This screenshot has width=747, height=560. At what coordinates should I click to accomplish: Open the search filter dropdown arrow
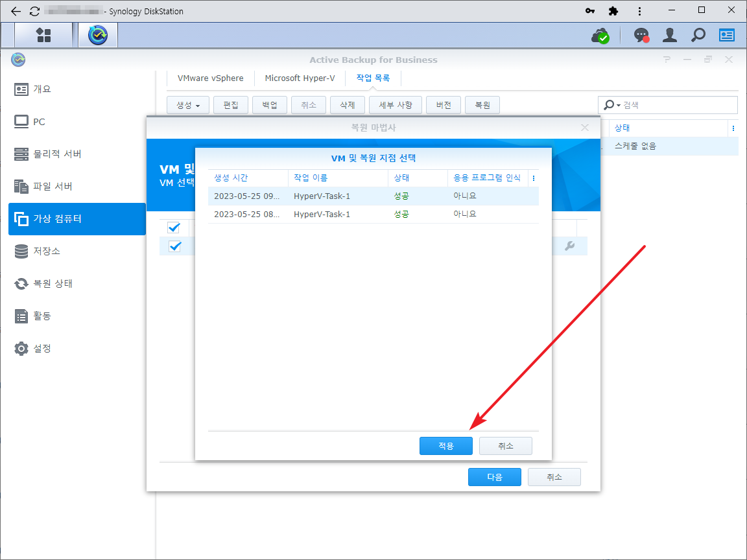coord(619,105)
